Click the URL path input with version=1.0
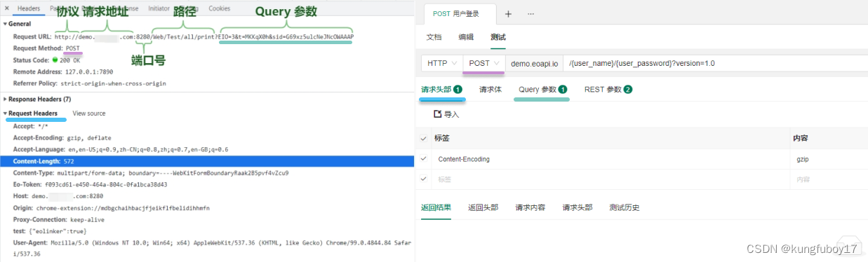This screenshot has width=868, height=262. coord(715,63)
